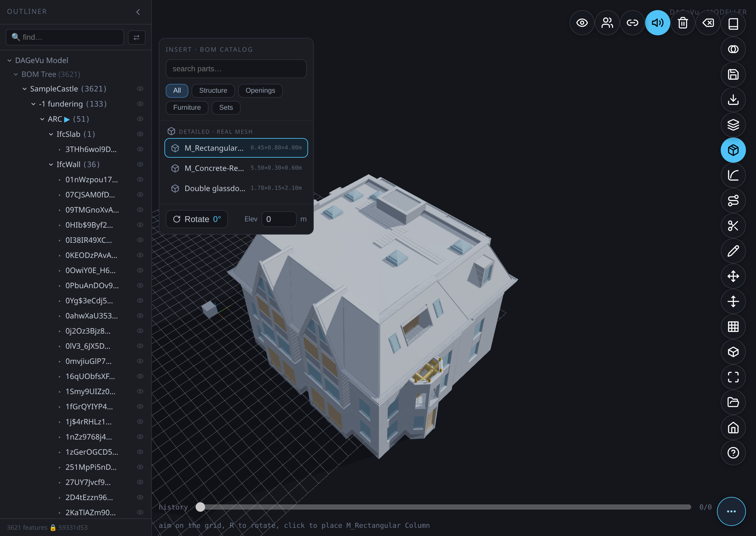Select the 251MpPi5nD... tree item
Viewport: 756px width, 536px height.
[x=91, y=467]
